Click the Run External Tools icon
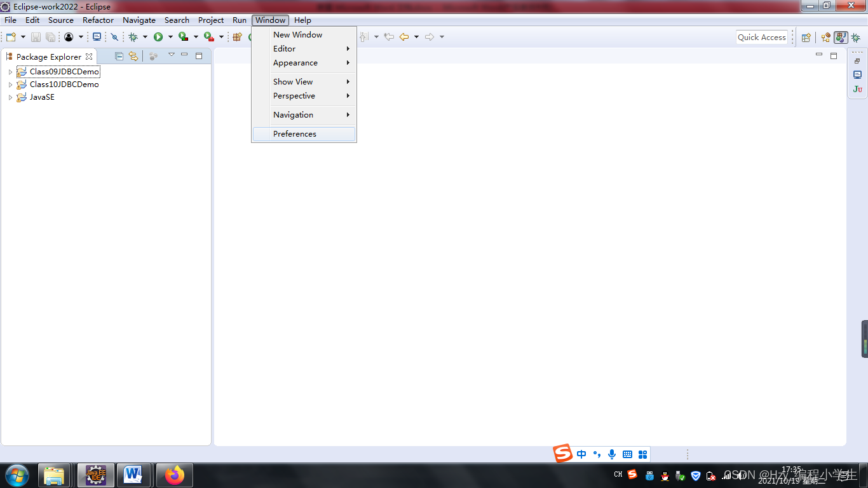This screenshot has height=488, width=868. click(208, 37)
